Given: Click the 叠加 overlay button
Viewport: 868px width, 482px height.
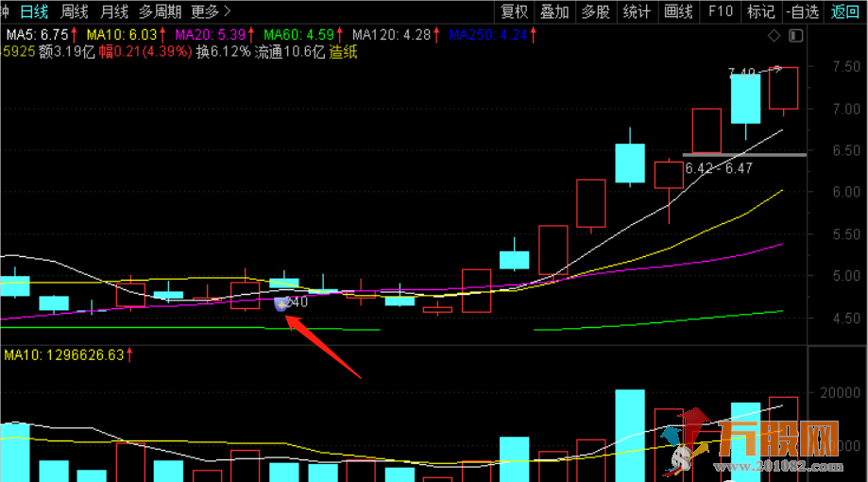Looking at the screenshot, I should (555, 11).
